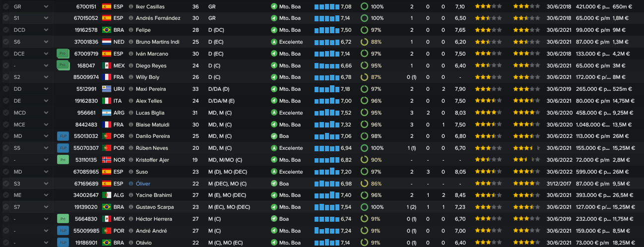Select the Yacine Brahimi player name
This screenshot has width=644, height=247.
[154, 195]
